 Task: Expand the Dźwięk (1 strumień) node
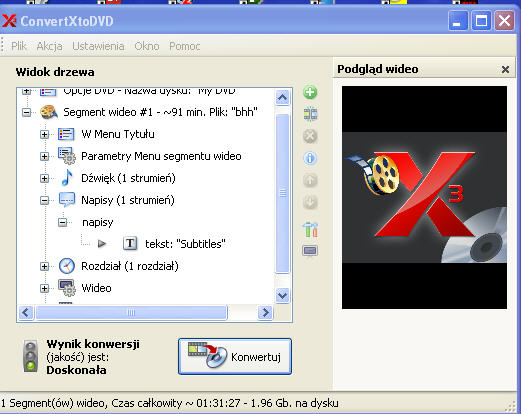[44, 178]
